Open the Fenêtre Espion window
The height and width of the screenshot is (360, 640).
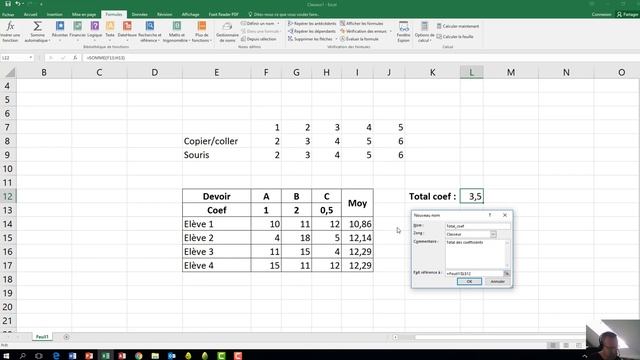[x=404, y=31]
